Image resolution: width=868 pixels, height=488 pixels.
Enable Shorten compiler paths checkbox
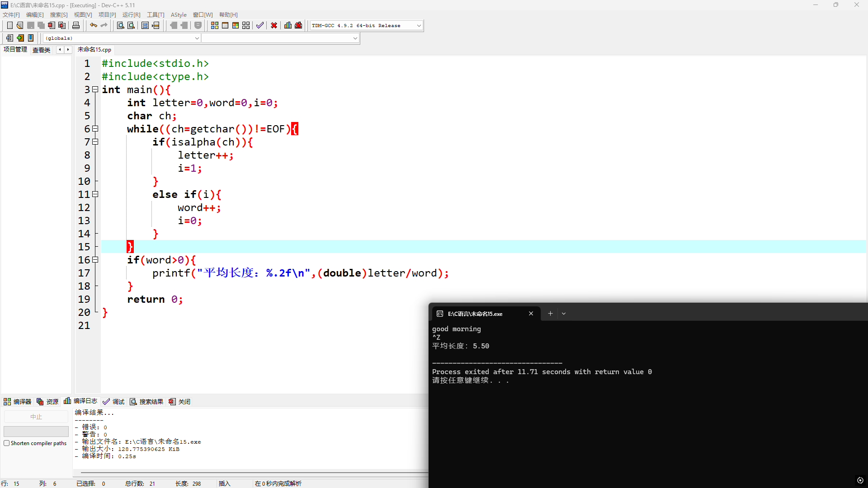tap(7, 443)
